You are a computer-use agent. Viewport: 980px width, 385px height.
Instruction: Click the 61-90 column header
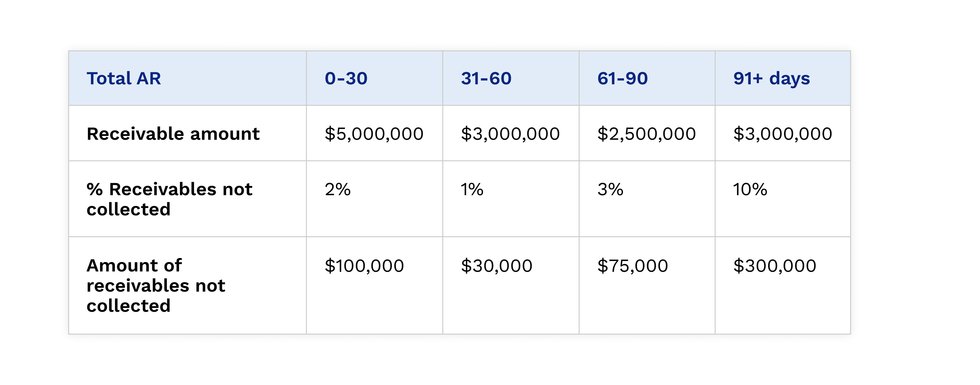pos(647,78)
